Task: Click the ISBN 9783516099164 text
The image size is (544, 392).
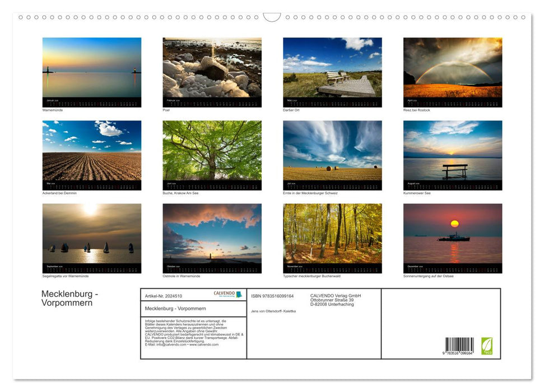Action: pos(272,296)
